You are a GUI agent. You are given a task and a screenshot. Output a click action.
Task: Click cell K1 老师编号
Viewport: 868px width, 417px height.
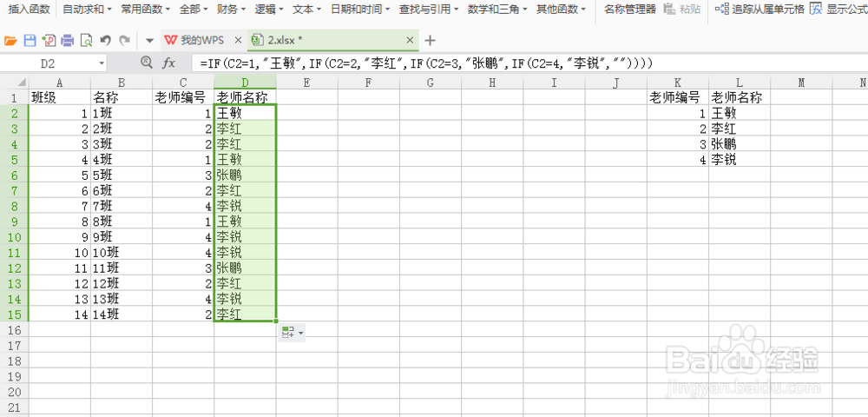(x=678, y=98)
